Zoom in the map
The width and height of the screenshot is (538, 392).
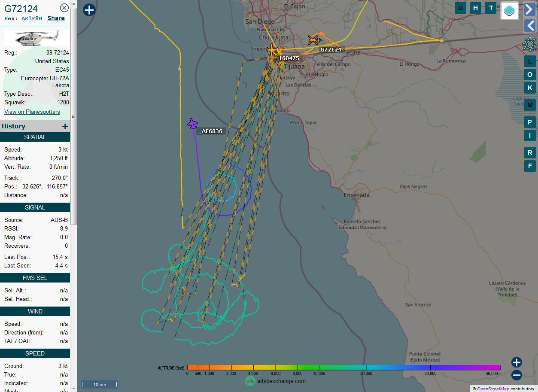tap(517, 362)
